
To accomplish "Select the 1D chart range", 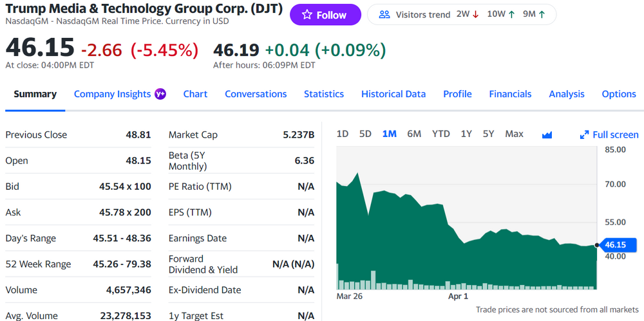I will (343, 134).
